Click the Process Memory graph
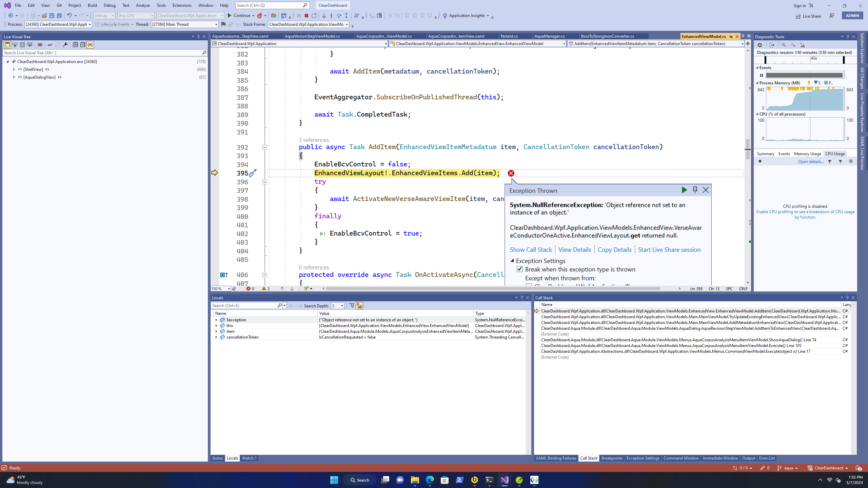Viewport: 868px width, 488px height. (805, 98)
